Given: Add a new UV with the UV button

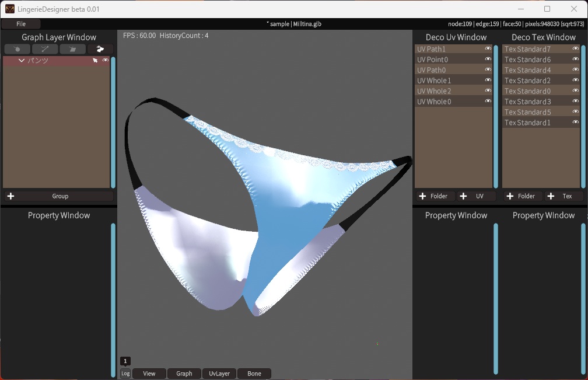Looking at the screenshot, I should [x=477, y=196].
